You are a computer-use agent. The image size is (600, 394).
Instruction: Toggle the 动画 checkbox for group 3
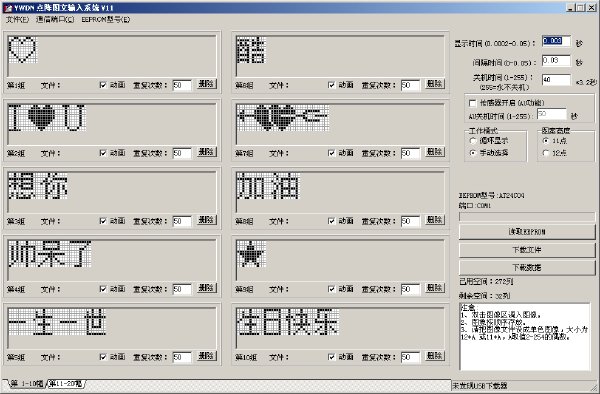(103, 221)
